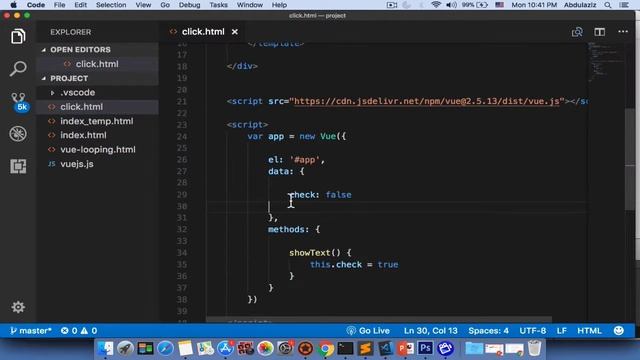The height and width of the screenshot is (360, 640).
Task: Open the Debug menu
Action: (x=189, y=5)
